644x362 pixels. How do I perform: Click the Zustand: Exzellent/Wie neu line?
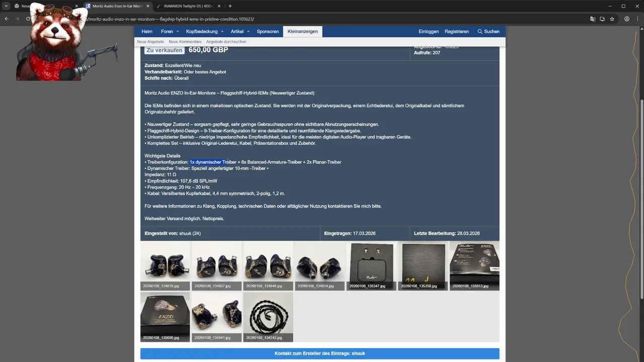(173, 65)
